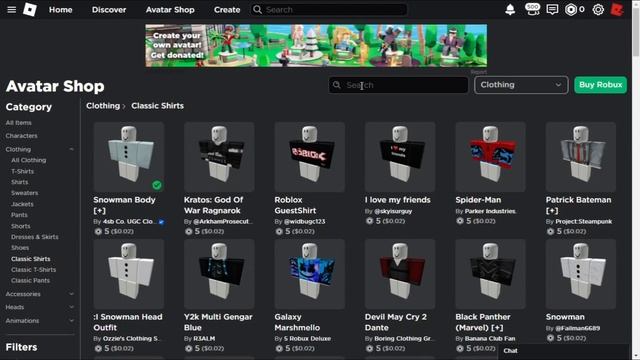Select T-Shirts subcategory
This screenshot has height=360, width=640.
[x=22, y=171]
